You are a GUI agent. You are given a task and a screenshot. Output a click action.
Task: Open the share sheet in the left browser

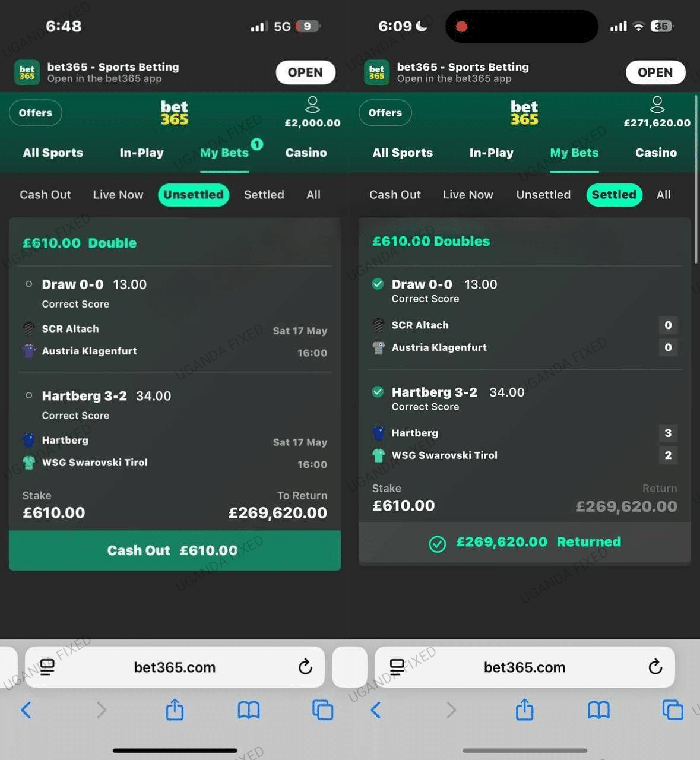pyautogui.click(x=175, y=710)
